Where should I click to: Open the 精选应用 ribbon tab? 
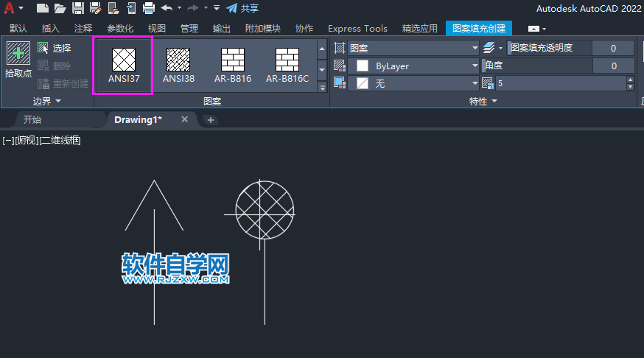click(419, 28)
